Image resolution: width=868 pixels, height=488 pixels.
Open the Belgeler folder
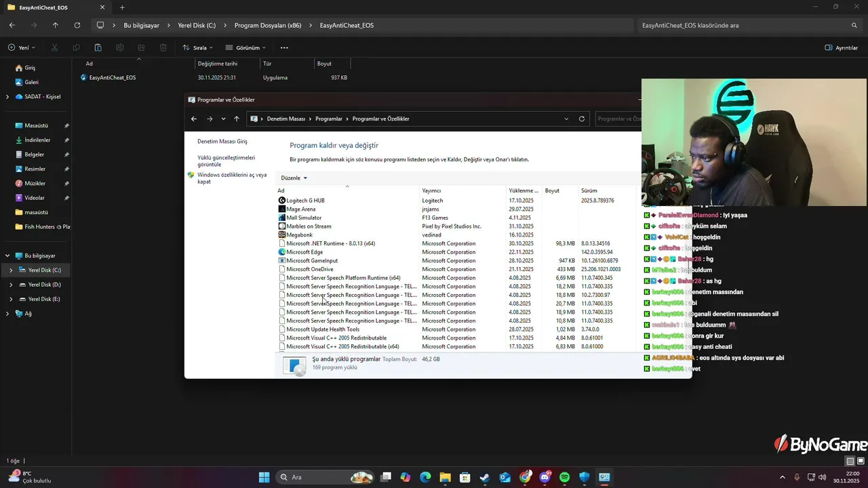pos(34,155)
